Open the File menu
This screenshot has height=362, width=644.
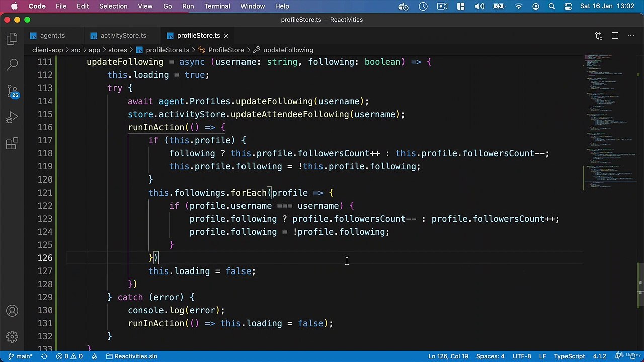(61, 6)
